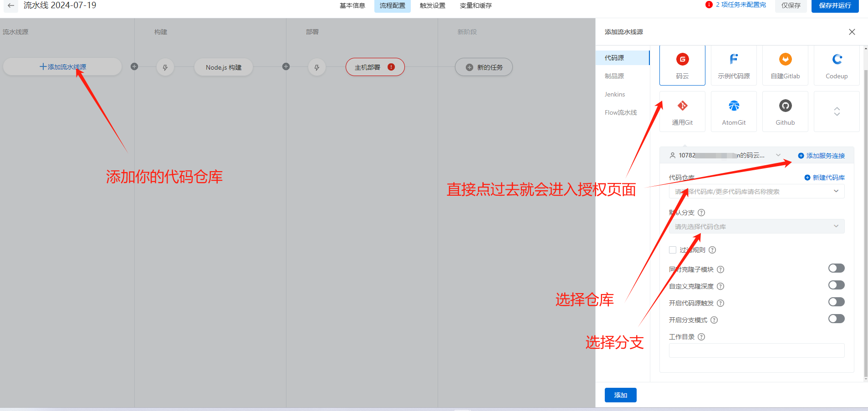This screenshot has width=868, height=411.
Task: Enable the 同时克隆子模块 switch
Action: [836, 268]
